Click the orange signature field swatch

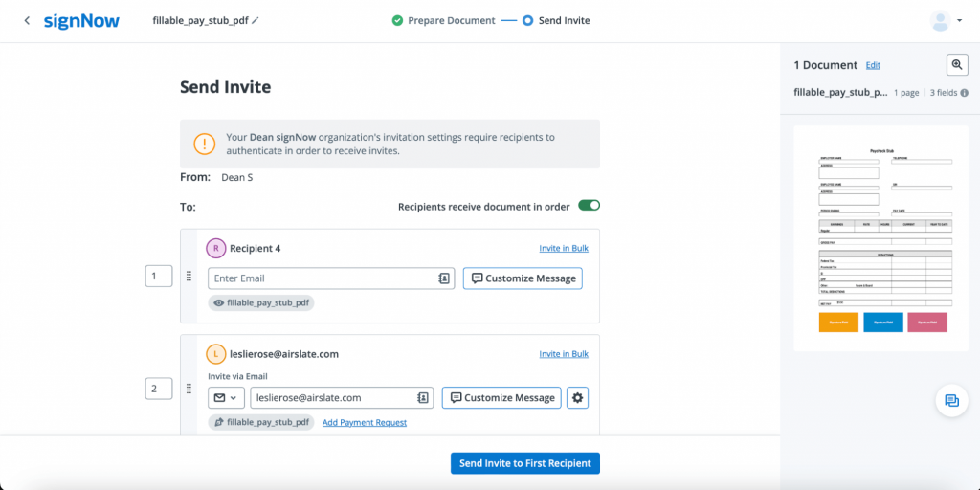point(838,323)
